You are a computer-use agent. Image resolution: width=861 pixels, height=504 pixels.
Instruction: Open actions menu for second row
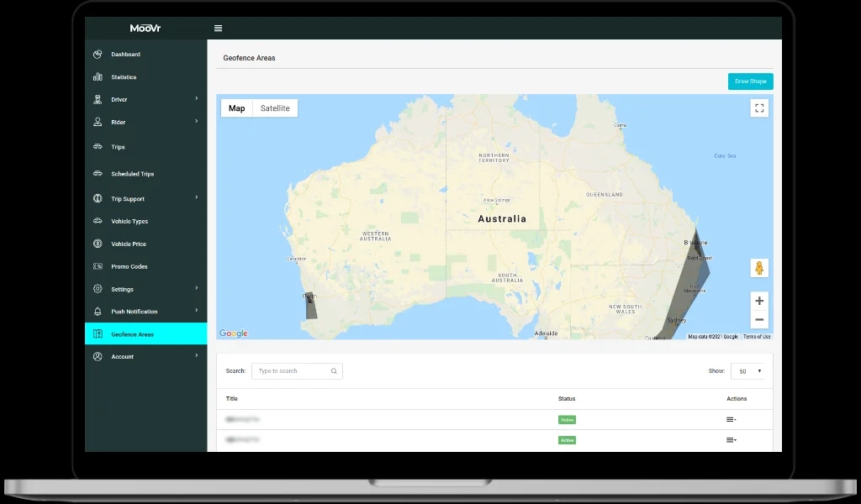click(731, 440)
